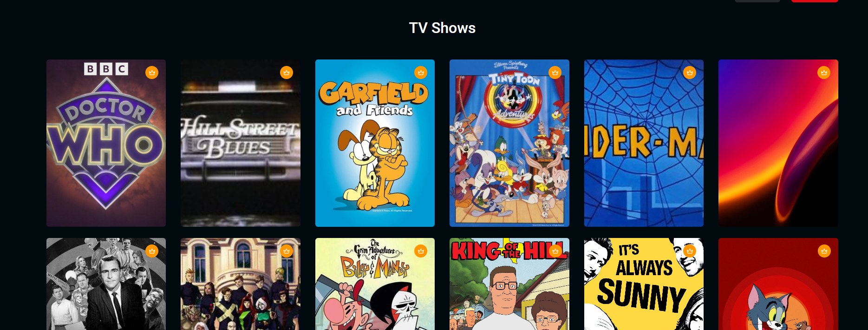Click the crown badge on Spider-Man poster
The height and width of the screenshot is (330, 868).
point(690,73)
